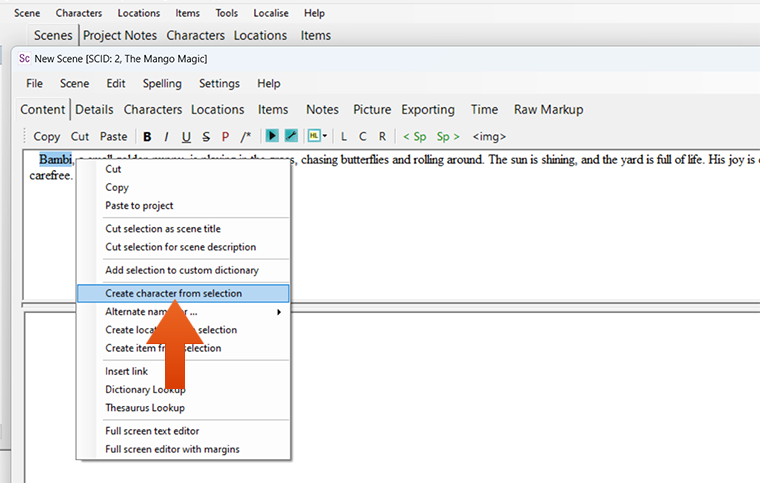The height and width of the screenshot is (483, 760).
Task: Choose Create character from selection
Action: (x=183, y=294)
